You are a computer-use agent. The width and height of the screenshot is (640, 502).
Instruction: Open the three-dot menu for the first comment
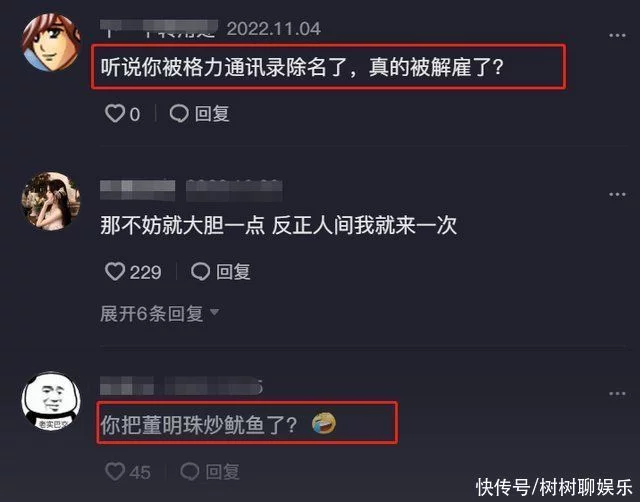[617, 36]
